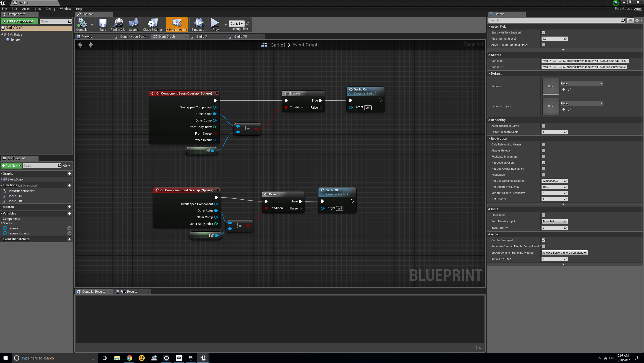
Task: Enable Allow Tick Before Begin Play
Action: click(544, 45)
